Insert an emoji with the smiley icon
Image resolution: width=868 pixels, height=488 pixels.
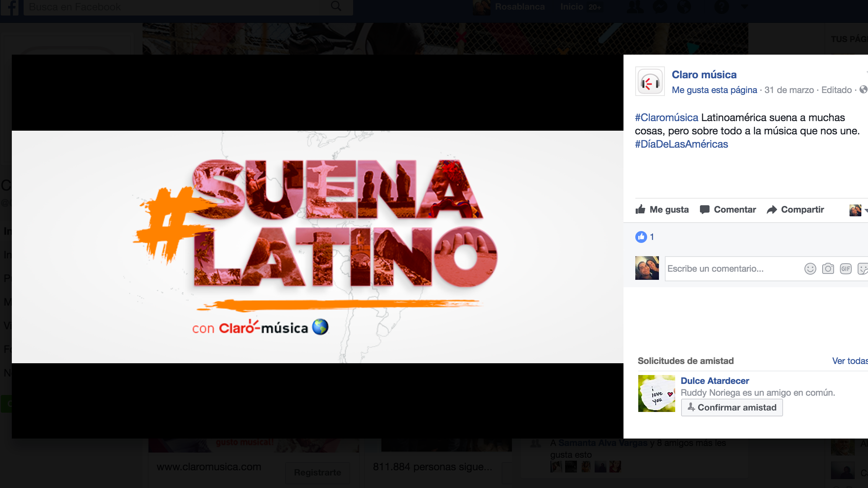(810, 269)
